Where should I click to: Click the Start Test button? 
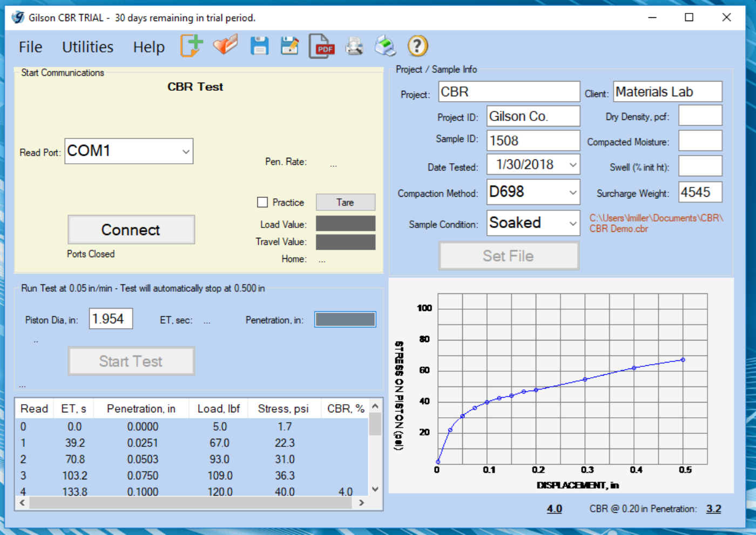pos(131,361)
